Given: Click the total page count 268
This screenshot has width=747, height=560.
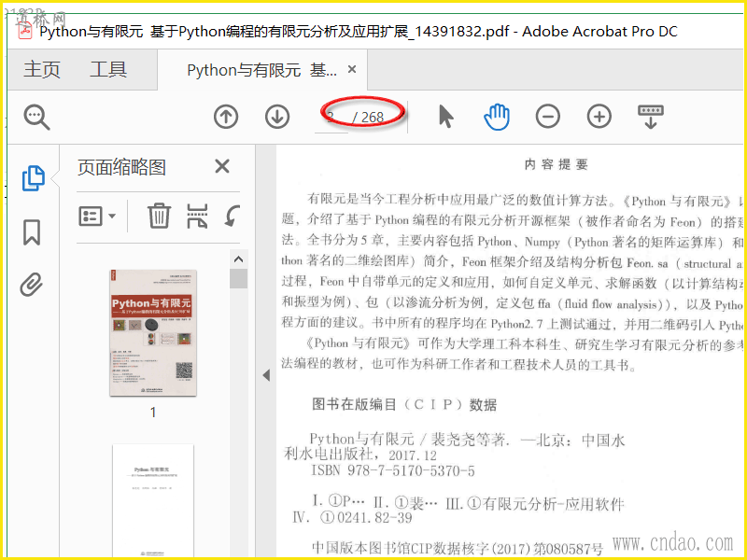Looking at the screenshot, I should (x=372, y=118).
